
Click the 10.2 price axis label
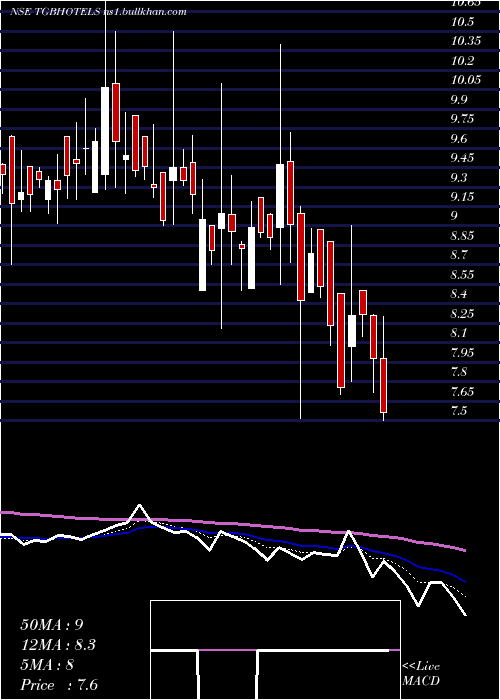[462, 61]
